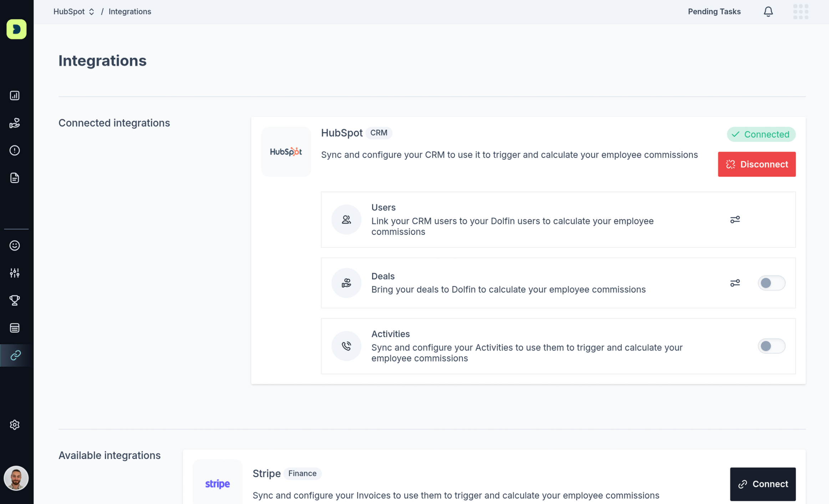829x504 pixels.
Task: Open the dashboard chart icon in sidebar
Action: [15, 96]
